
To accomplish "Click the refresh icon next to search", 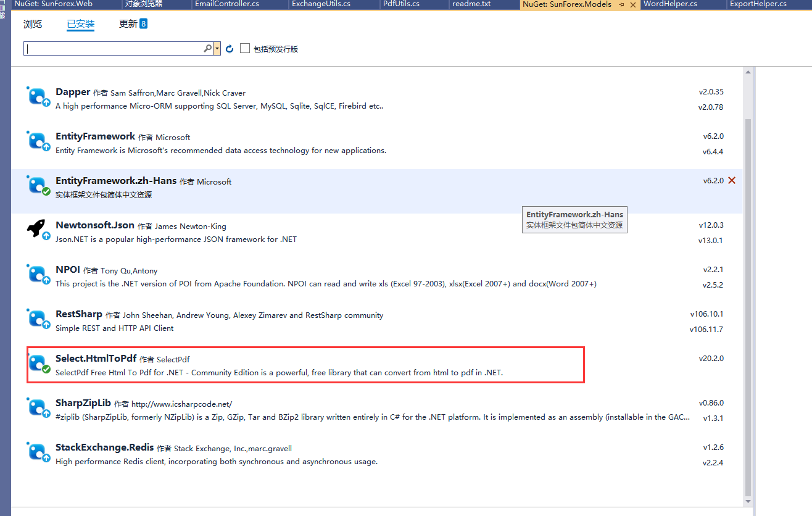I will point(230,49).
